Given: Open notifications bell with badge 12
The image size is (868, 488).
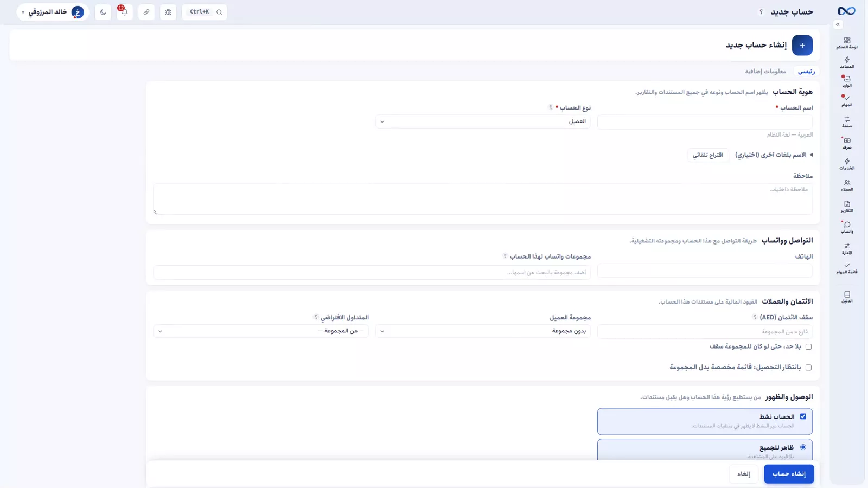Looking at the screenshot, I should coord(124,12).
